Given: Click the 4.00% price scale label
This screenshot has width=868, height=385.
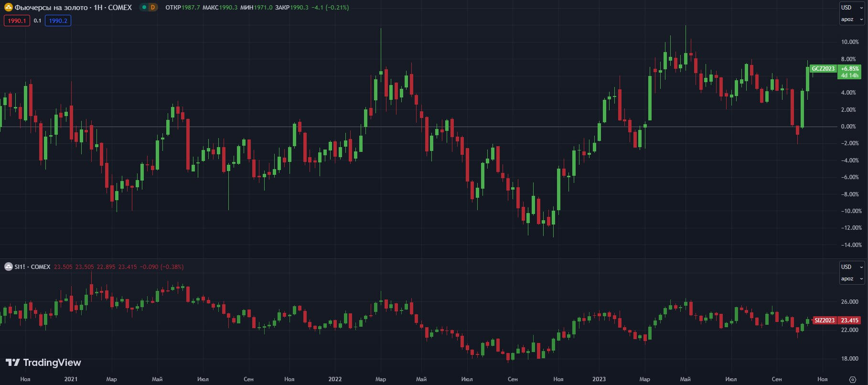Looking at the screenshot, I should [x=848, y=93].
